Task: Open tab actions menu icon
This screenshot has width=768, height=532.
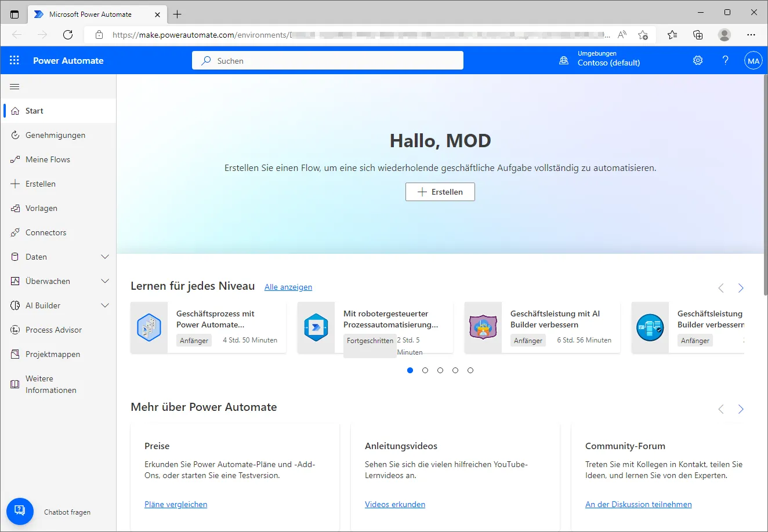Action: click(15, 14)
